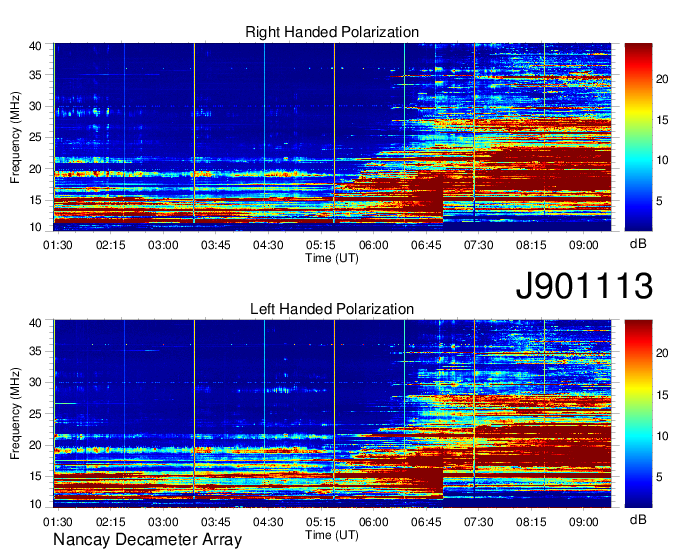The height and width of the screenshot is (552, 680).
Task: Click the 02:15 tick label on top plot
Action: (111, 245)
